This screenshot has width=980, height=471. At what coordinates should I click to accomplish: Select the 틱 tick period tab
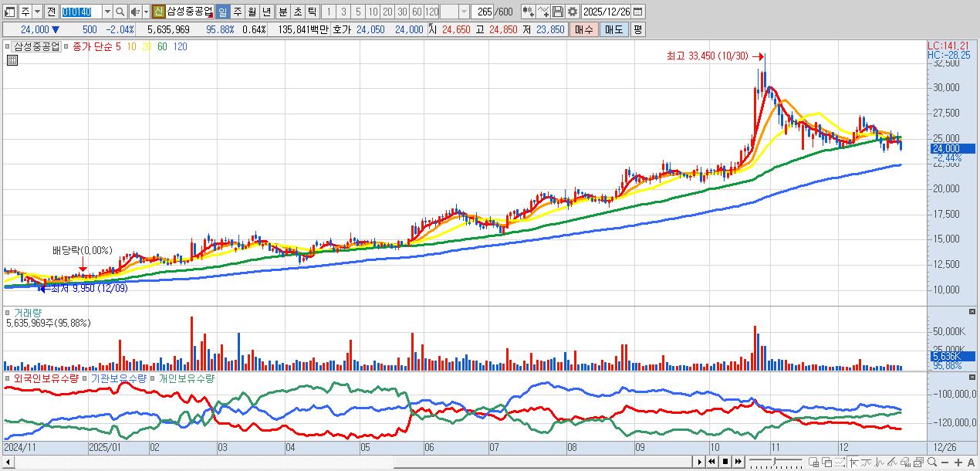point(312,12)
